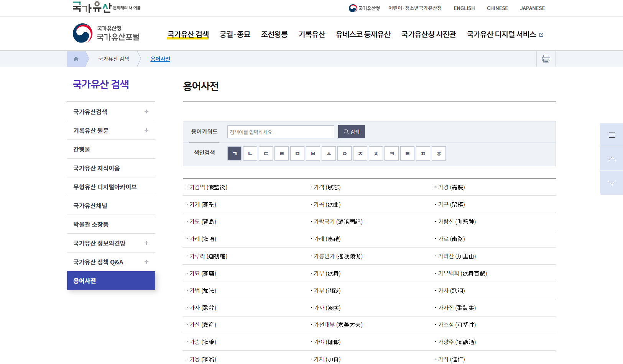This screenshot has width=623, height=364.
Task: Expand the 기록유산 원문 sidebar section
Action: tap(146, 130)
